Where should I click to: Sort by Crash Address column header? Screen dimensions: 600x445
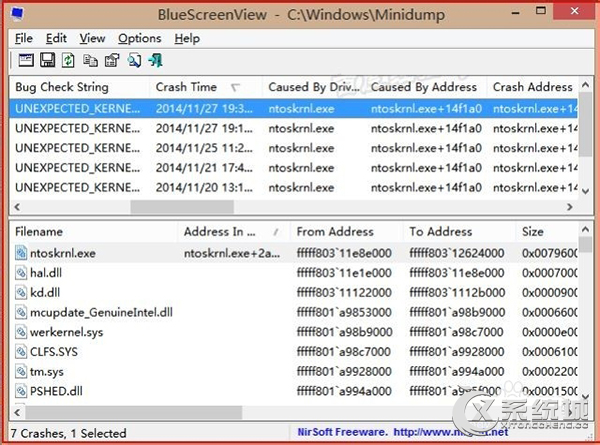point(533,87)
